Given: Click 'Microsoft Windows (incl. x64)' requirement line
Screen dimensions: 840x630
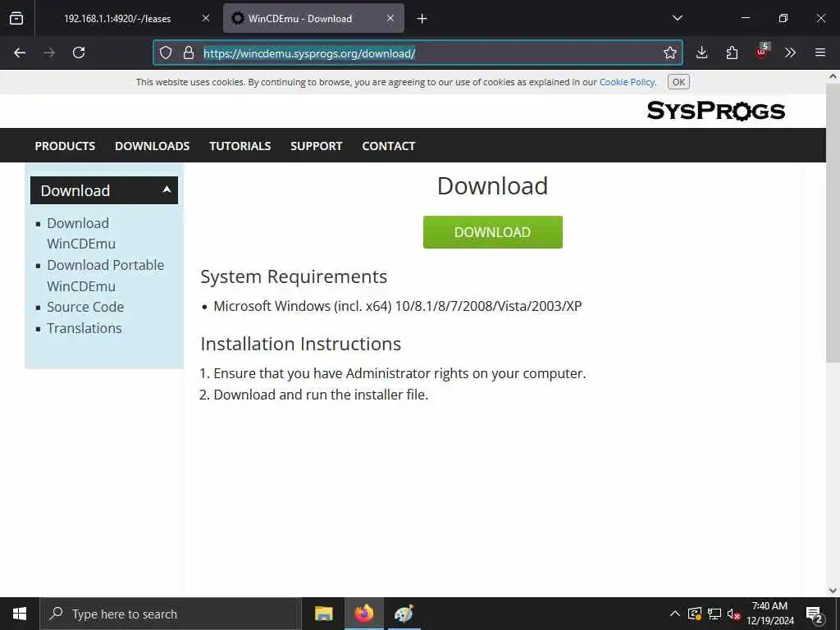Looking at the screenshot, I should [398, 306].
